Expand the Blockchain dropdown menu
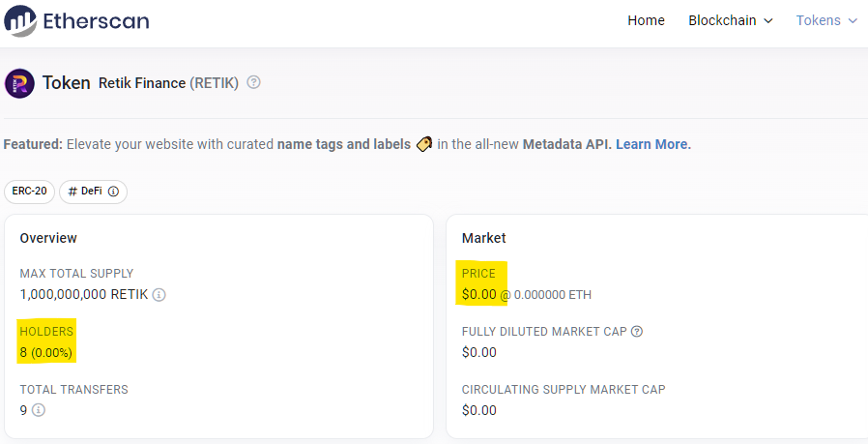868x444 pixels. (x=730, y=20)
